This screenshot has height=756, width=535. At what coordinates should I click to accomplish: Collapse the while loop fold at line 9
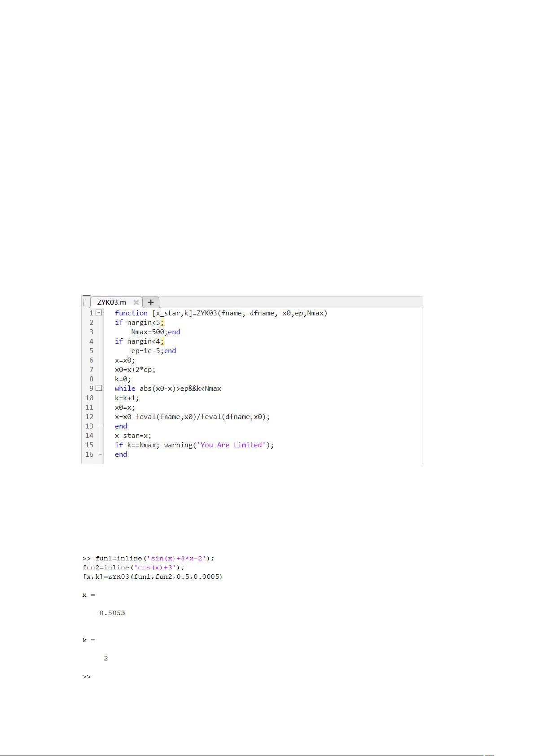[x=99, y=388]
